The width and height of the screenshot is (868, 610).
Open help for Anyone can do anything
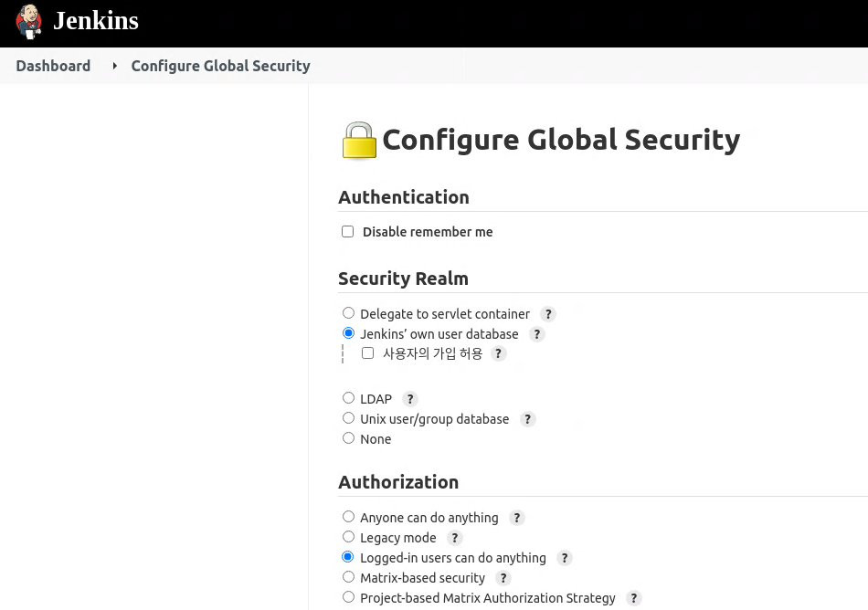pos(516,518)
